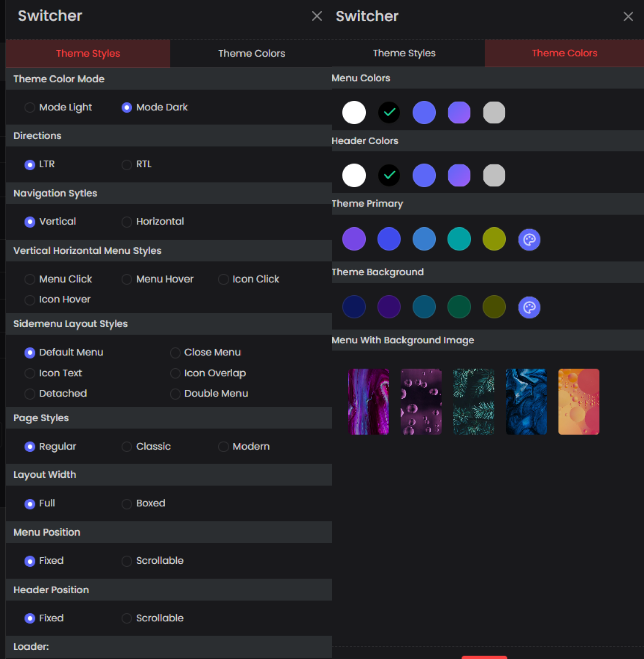Viewport: 644px width, 659px height.
Task: Open Theme Background custom color picker icon
Action: (x=529, y=307)
